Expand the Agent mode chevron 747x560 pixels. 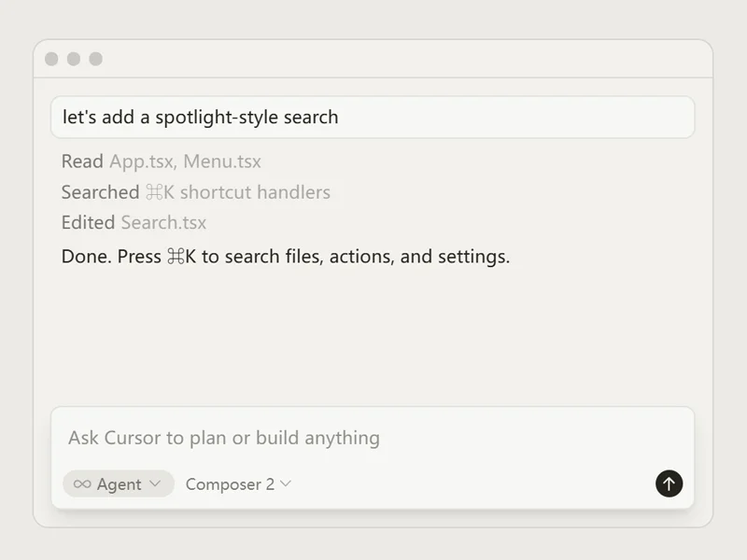(x=155, y=483)
